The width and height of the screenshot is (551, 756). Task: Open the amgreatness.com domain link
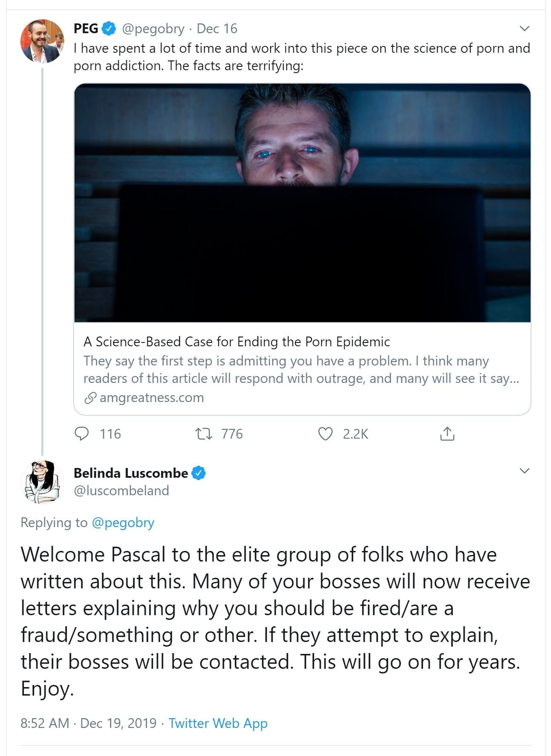151,398
